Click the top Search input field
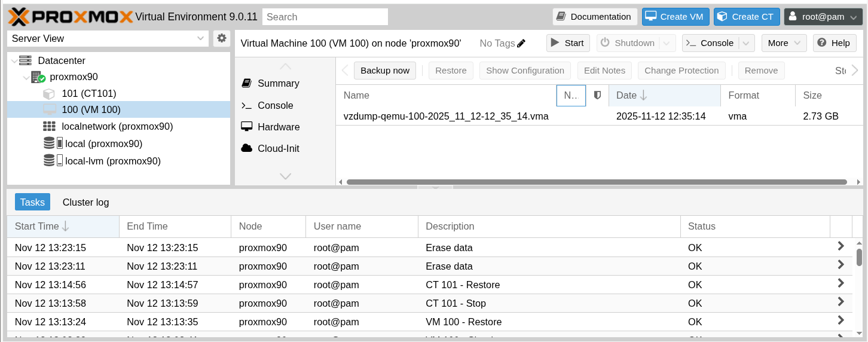The width and height of the screenshot is (868, 342). [325, 17]
